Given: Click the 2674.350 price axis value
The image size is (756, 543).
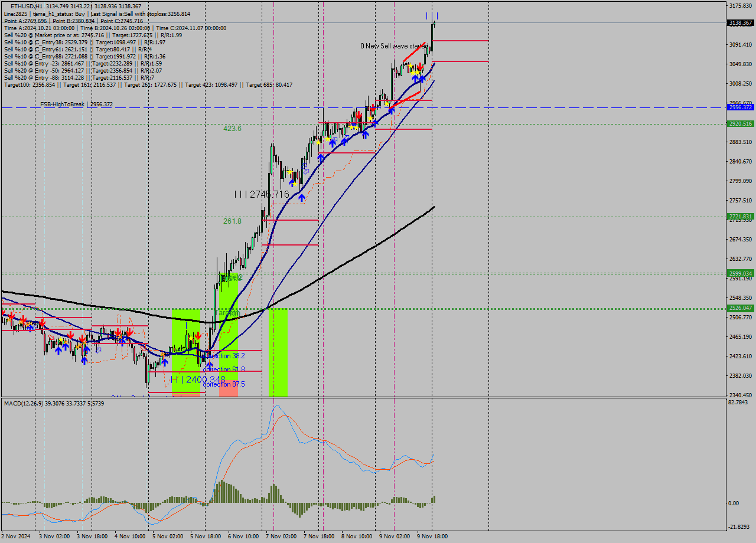Looking at the screenshot, I should (x=740, y=240).
